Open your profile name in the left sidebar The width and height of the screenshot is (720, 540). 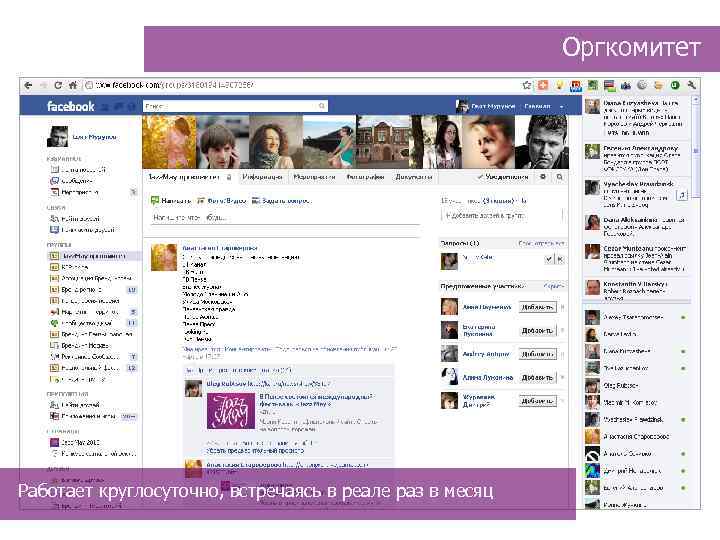click(95, 137)
